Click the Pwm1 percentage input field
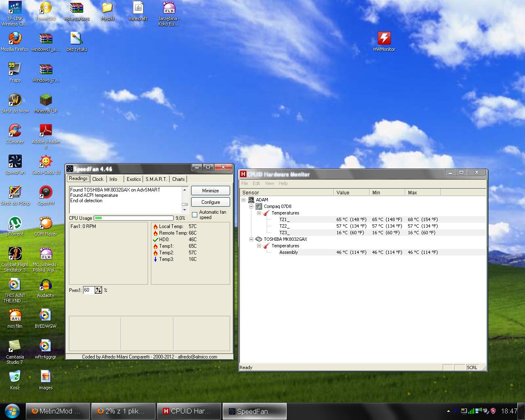The width and height of the screenshot is (525, 420). pos(89,290)
